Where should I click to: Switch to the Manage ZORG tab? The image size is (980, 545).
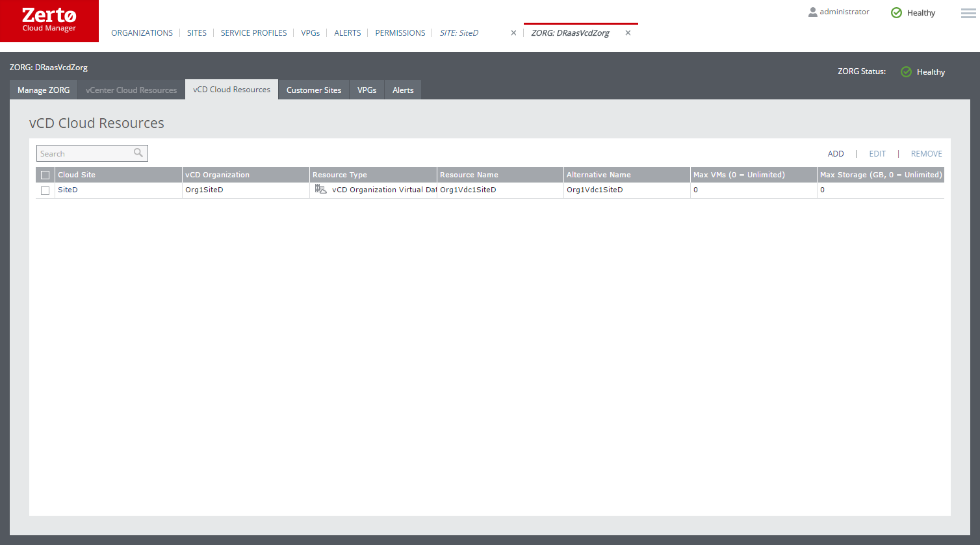(44, 90)
